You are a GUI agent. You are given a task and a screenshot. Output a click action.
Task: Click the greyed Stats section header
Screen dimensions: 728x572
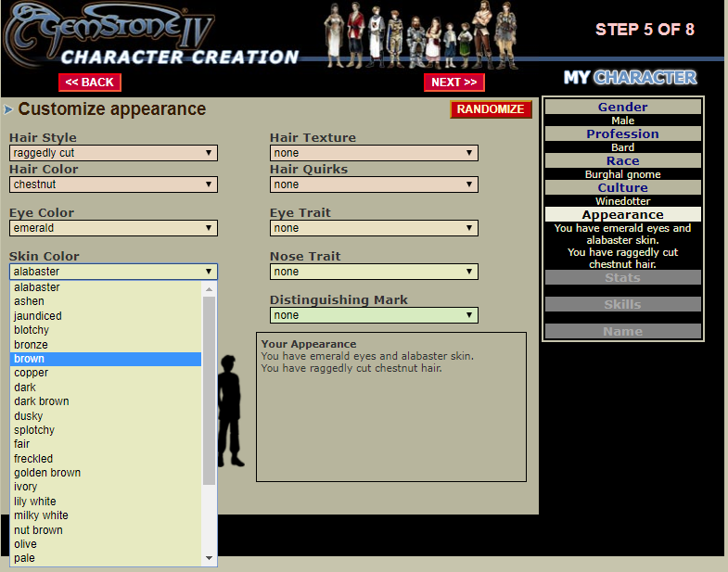[x=622, y=277]
